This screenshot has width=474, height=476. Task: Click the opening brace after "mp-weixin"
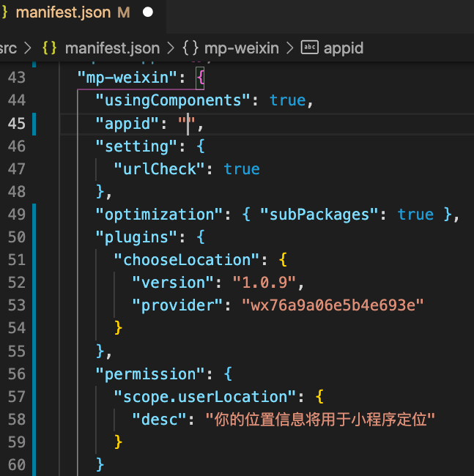point(201,78)
